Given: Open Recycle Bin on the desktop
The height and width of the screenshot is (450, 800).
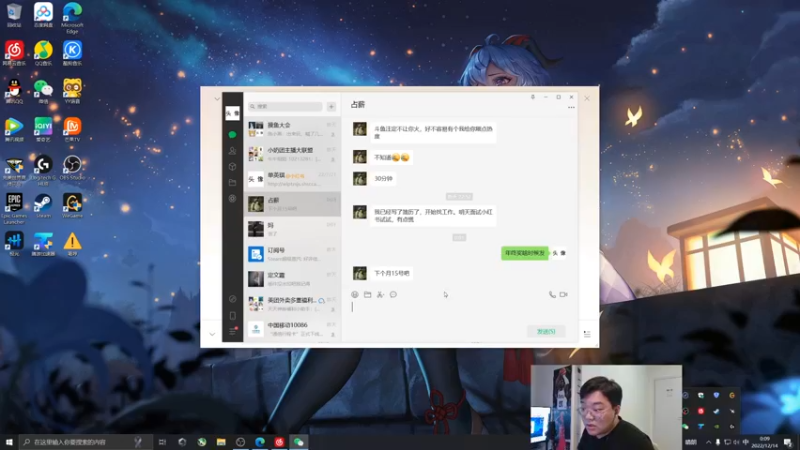Looking at the screenshot, I should click(x=14, y=15).
